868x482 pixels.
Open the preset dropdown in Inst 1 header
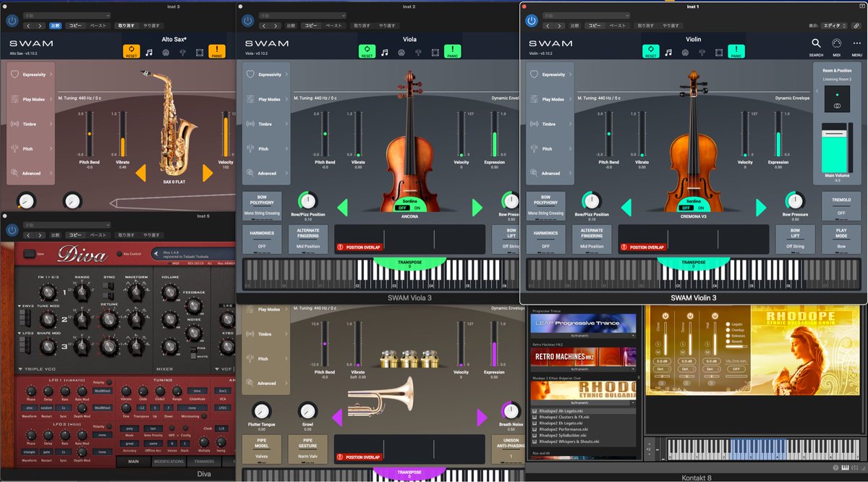(x=587, y=15)
